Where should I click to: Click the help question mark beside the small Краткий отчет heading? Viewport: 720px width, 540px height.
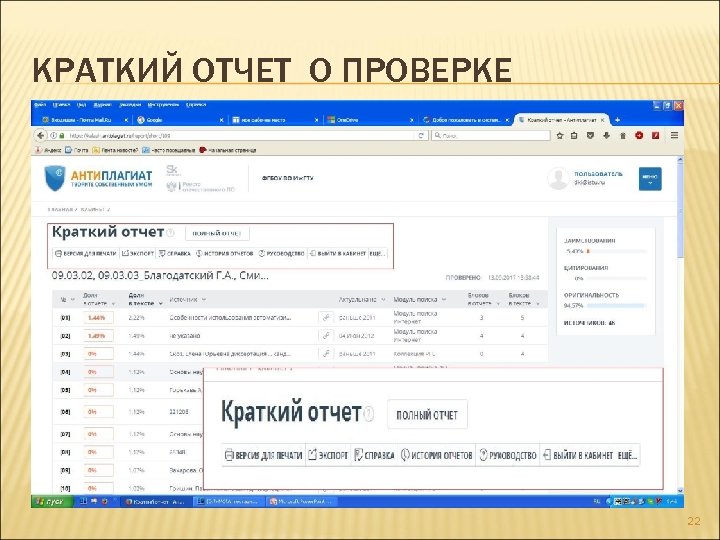pyautogui.click(x=170, y=233)
